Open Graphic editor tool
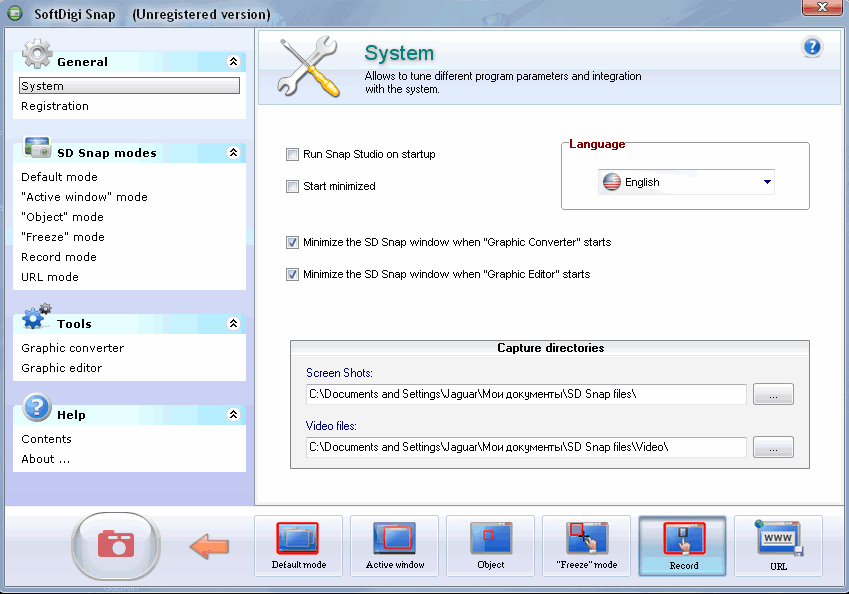The height and width of the screenshot is (594, 849). 62,368
